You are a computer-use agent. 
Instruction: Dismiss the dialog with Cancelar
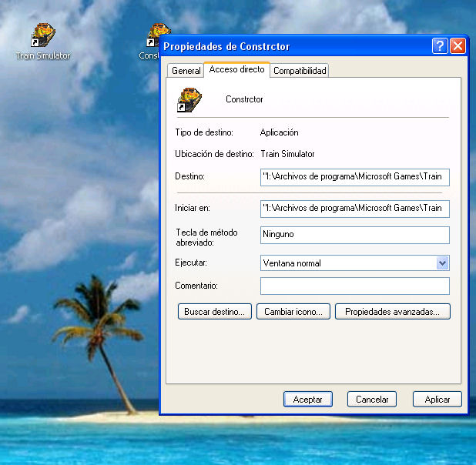[371, 400]
